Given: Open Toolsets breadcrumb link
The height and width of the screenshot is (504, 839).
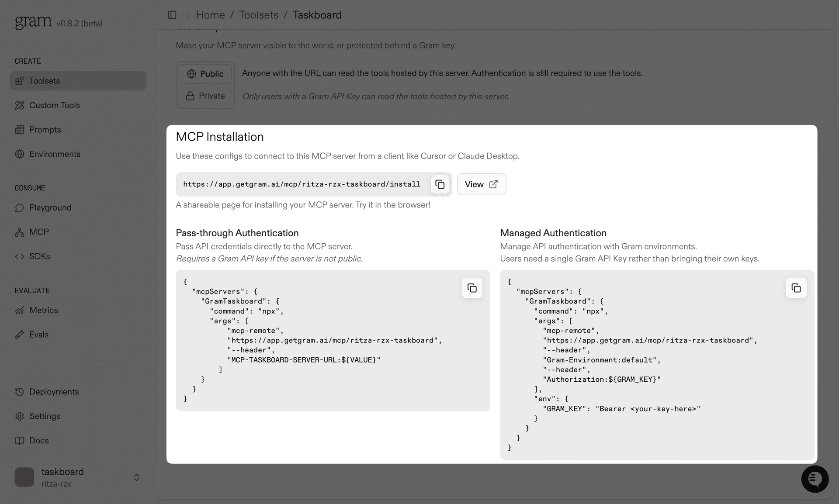Looking at the screenshot, I should [258, 14].
